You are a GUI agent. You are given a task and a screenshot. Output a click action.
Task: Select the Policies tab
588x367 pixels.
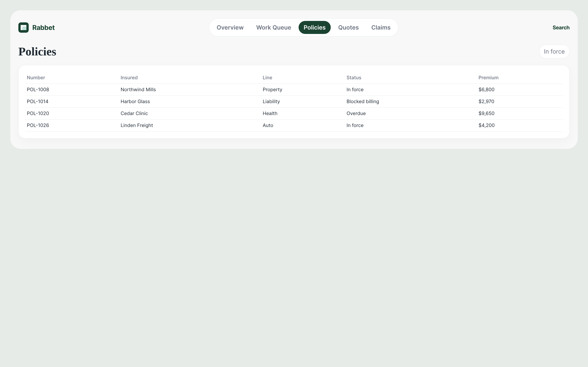pyautogui.click(x=314, y=27)
